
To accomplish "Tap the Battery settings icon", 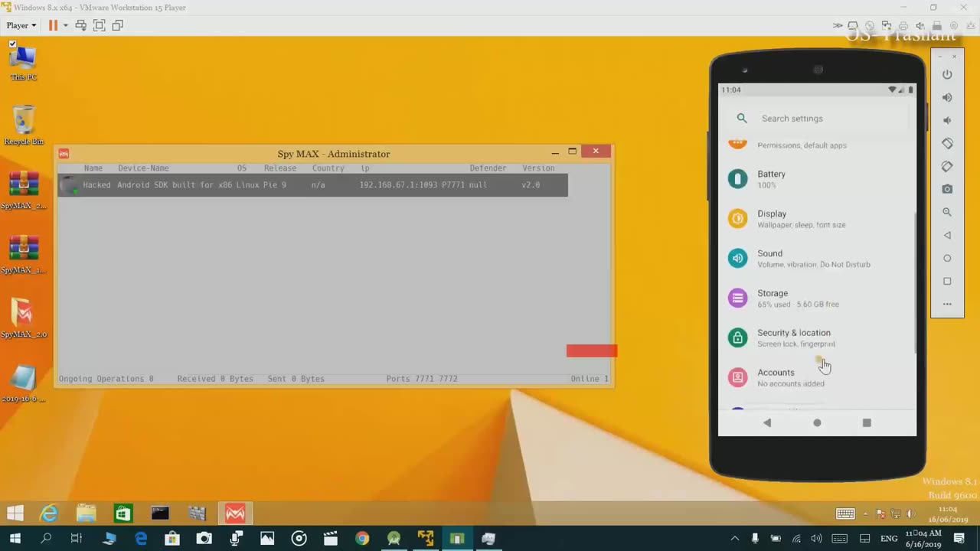I will pos(737,178).
